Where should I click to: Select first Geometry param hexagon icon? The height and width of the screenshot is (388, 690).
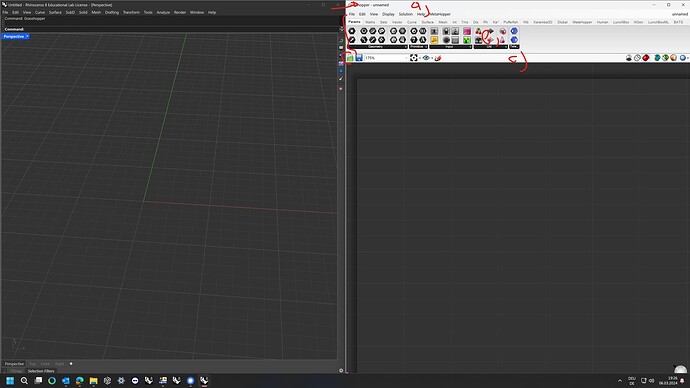pyautogui.click(x=352, y=31)
